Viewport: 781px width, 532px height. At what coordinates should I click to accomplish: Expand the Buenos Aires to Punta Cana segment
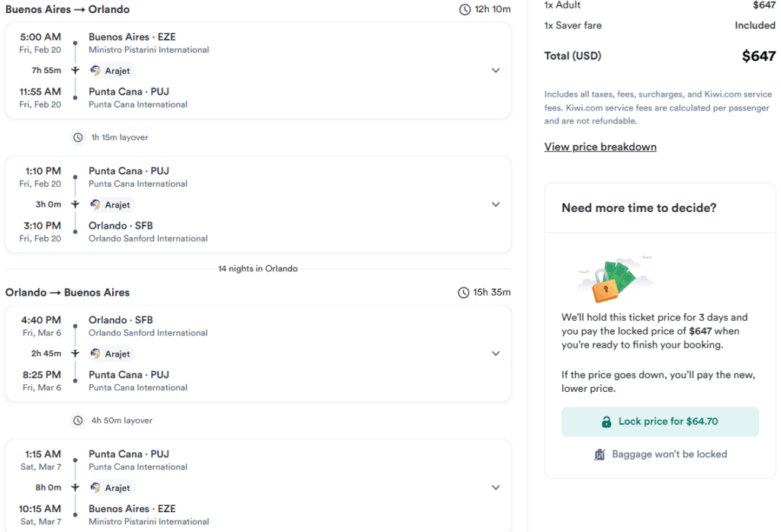point(496,71)
